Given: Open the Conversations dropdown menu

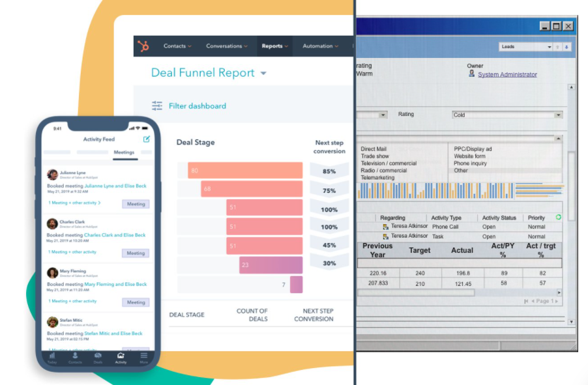Looking at the screenshot, I should (226, 46).
